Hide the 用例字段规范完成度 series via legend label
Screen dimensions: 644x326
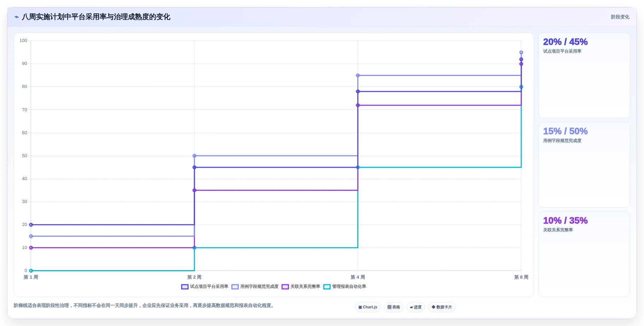259,287
